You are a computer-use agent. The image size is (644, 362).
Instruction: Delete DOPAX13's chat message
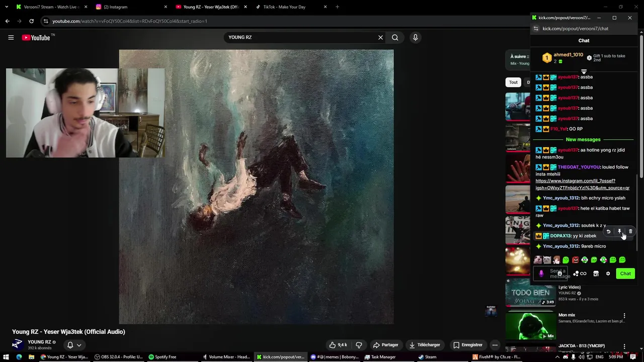click(x=630, y=231)
